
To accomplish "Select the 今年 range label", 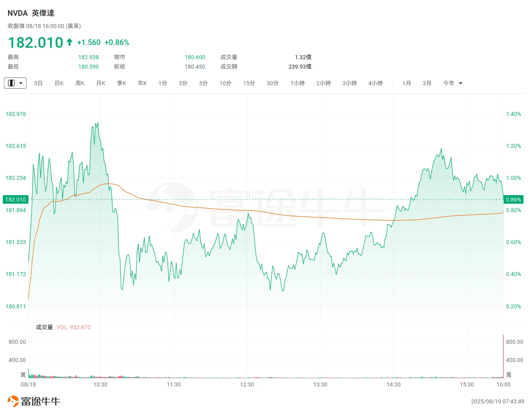I will pyautogui.click(x=449, y=83).
